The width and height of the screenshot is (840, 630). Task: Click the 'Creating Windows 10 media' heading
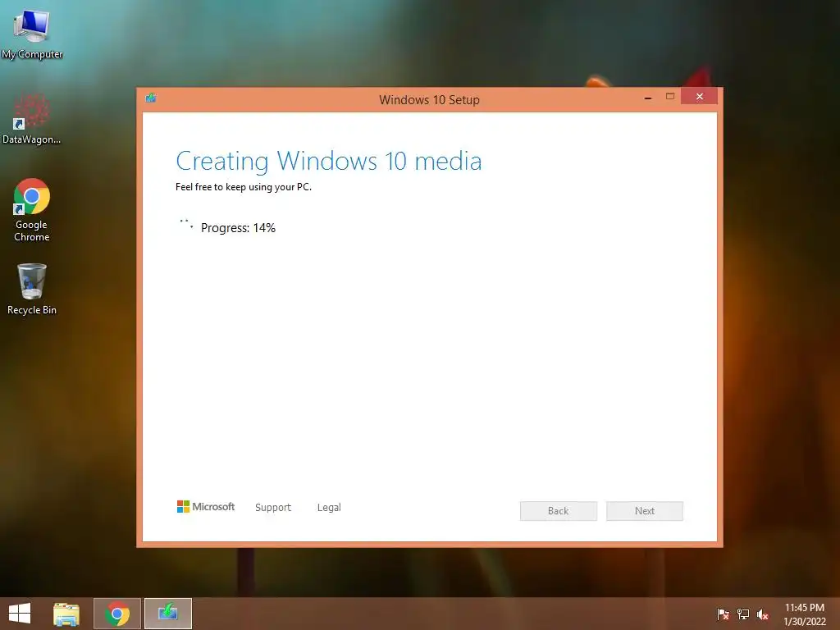329,162
